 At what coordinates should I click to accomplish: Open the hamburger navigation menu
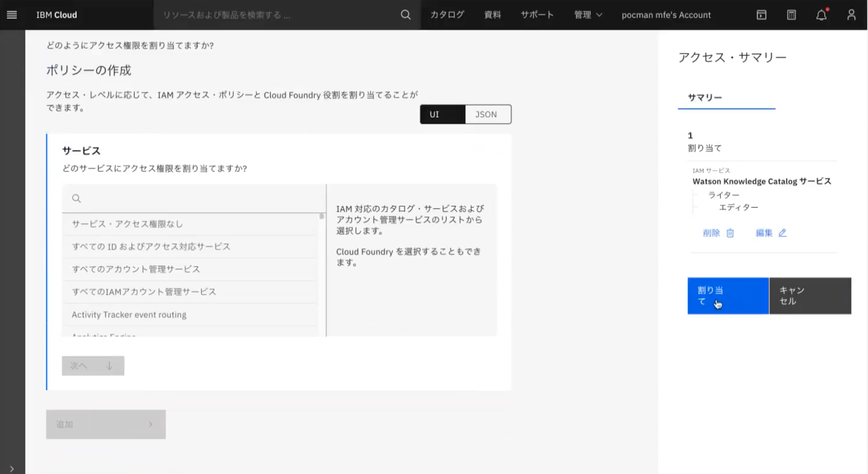click(12, 15)
